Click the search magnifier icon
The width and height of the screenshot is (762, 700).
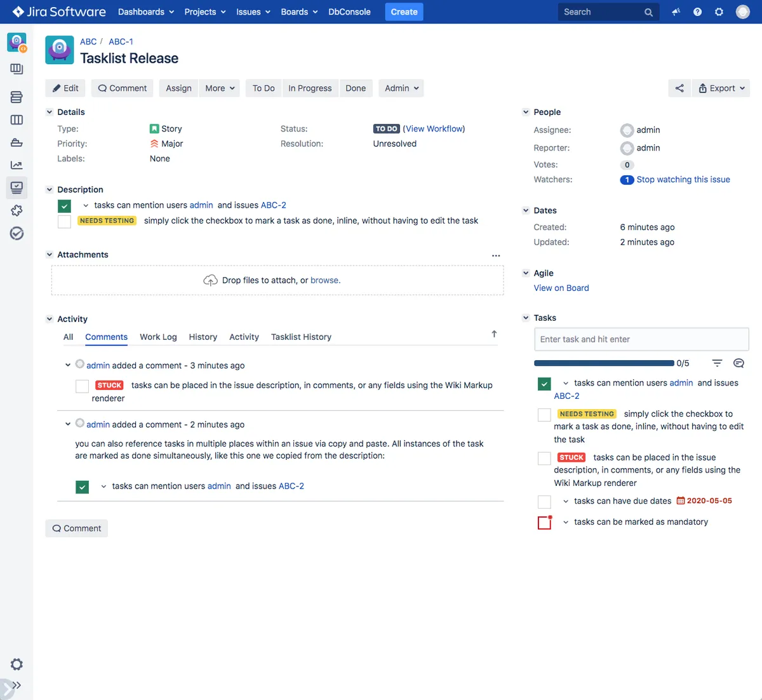[x=648, y=12]
